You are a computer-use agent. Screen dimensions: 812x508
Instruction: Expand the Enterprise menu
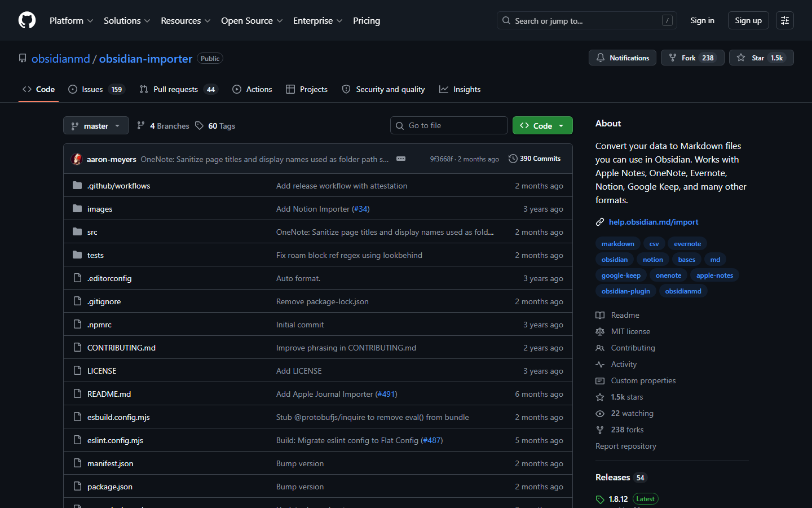coord(317,20)
